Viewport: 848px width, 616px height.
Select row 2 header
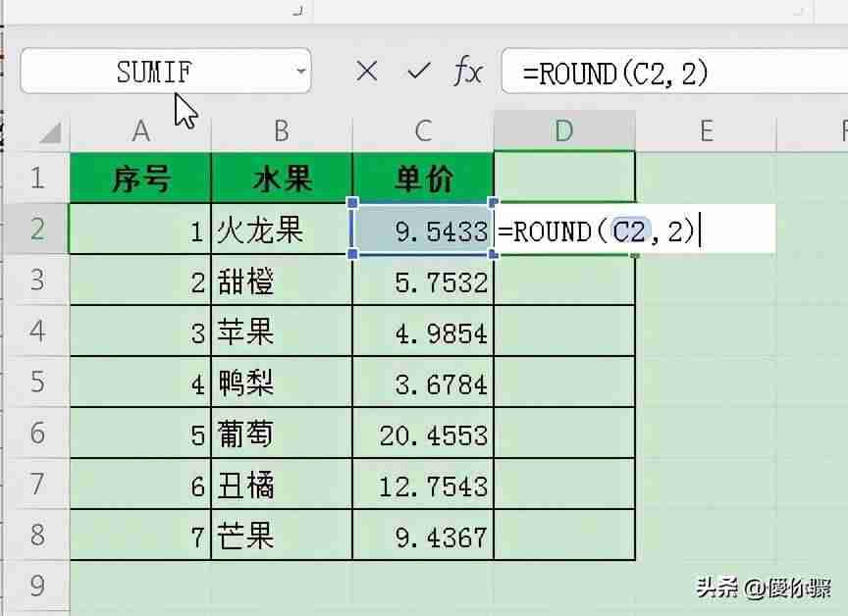pyautogui.click(x=36, y=229)
